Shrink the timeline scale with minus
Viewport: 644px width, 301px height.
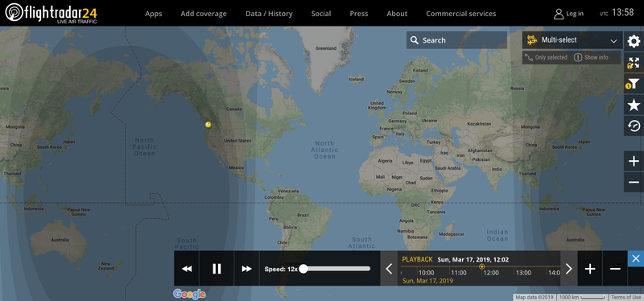click(x=615, y=269)
